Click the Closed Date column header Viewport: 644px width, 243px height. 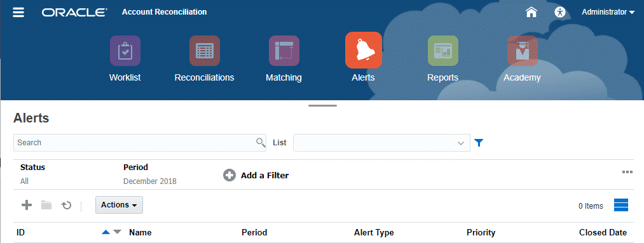[603, 232]
